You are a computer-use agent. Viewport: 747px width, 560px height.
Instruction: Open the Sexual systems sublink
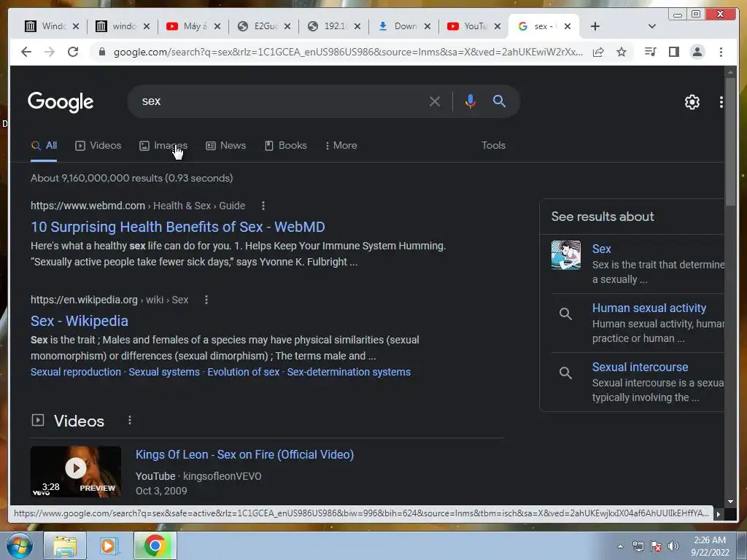(164, 372)
